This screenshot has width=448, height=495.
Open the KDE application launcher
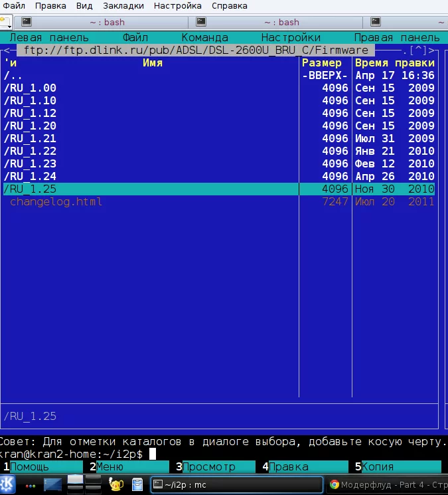coord(7,484)
